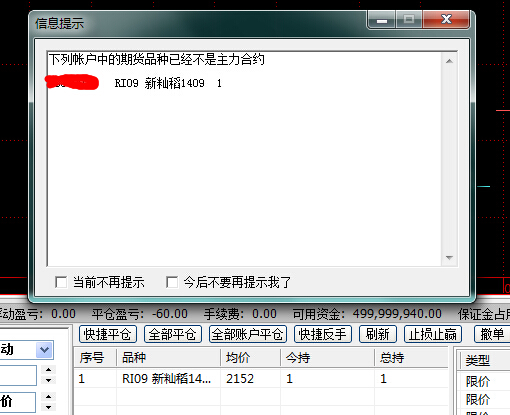Click the scroll up arrow in message box
Image resolution: width=510 pixels, height=415 pixels.
[x=449, y=61]
